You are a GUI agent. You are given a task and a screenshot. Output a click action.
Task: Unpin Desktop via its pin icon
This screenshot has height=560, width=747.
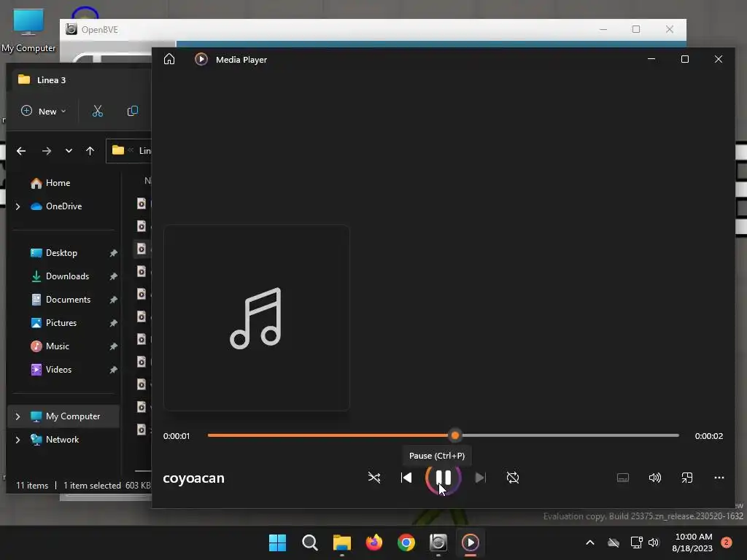point(113,253)
